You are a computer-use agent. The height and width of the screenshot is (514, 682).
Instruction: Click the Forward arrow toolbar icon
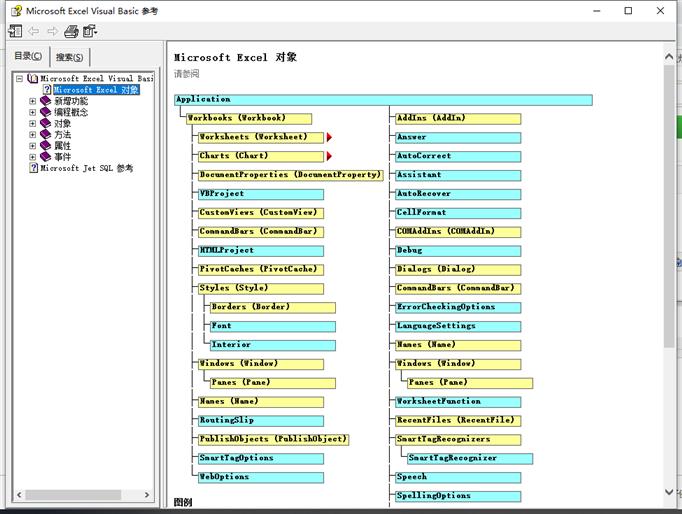coord(52,31)
